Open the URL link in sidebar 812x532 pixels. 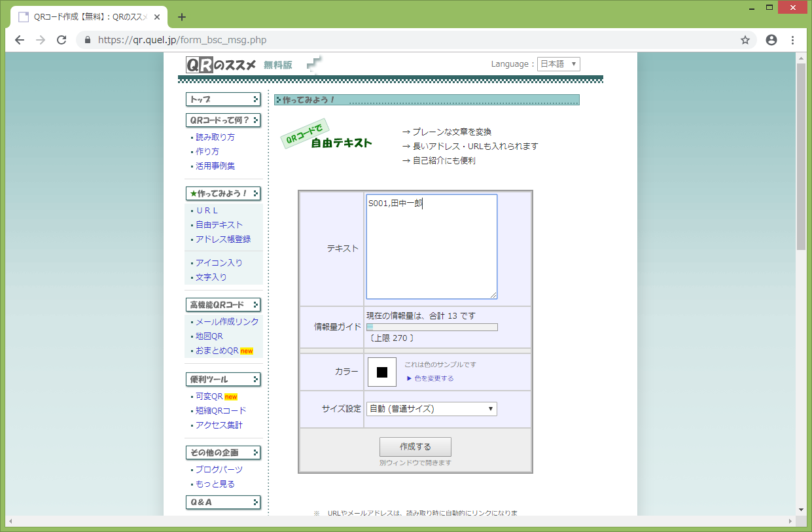click(x=207, y=211)
